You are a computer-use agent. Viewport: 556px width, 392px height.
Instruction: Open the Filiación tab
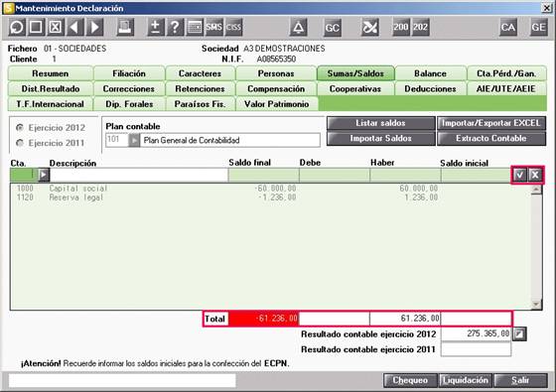coord(129,73)
